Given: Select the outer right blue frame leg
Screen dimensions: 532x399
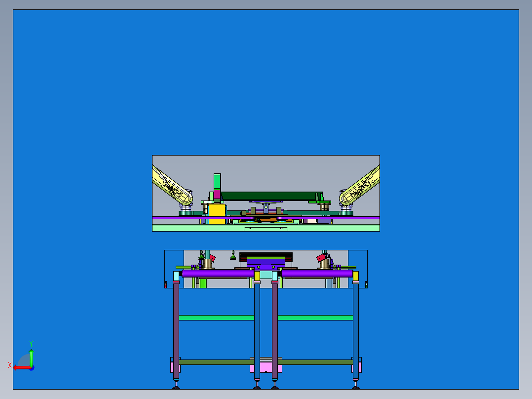Looking at the screenshot, I should pos(355,331).
